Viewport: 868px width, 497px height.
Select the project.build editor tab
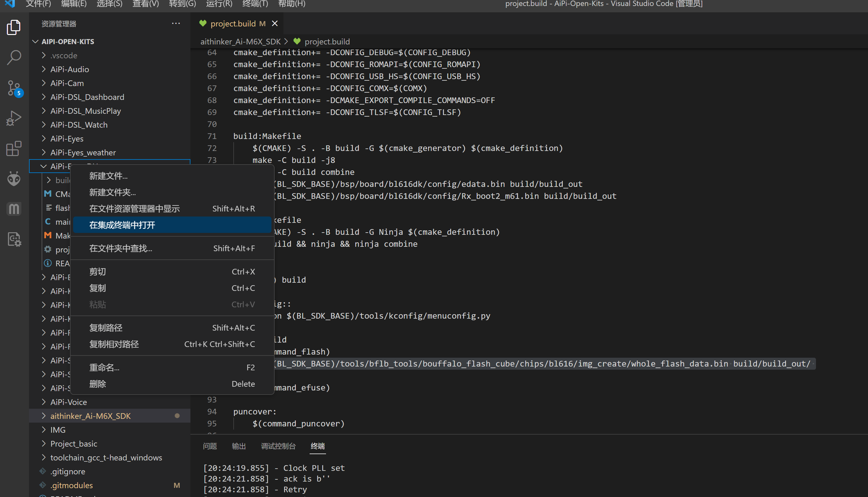pyautogui.click(x=237, y=24)
